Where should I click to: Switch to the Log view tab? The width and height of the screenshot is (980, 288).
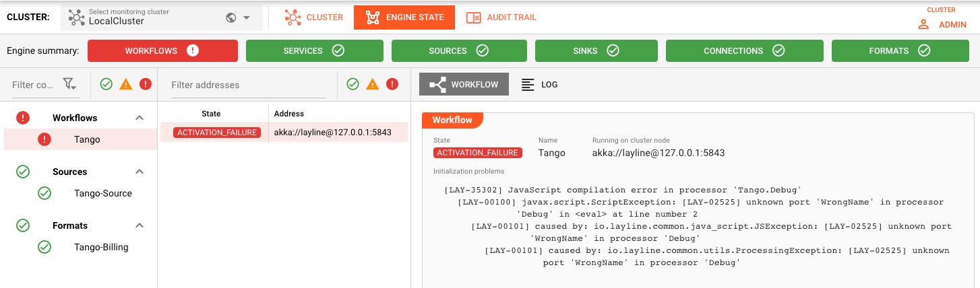click(540, 84)
